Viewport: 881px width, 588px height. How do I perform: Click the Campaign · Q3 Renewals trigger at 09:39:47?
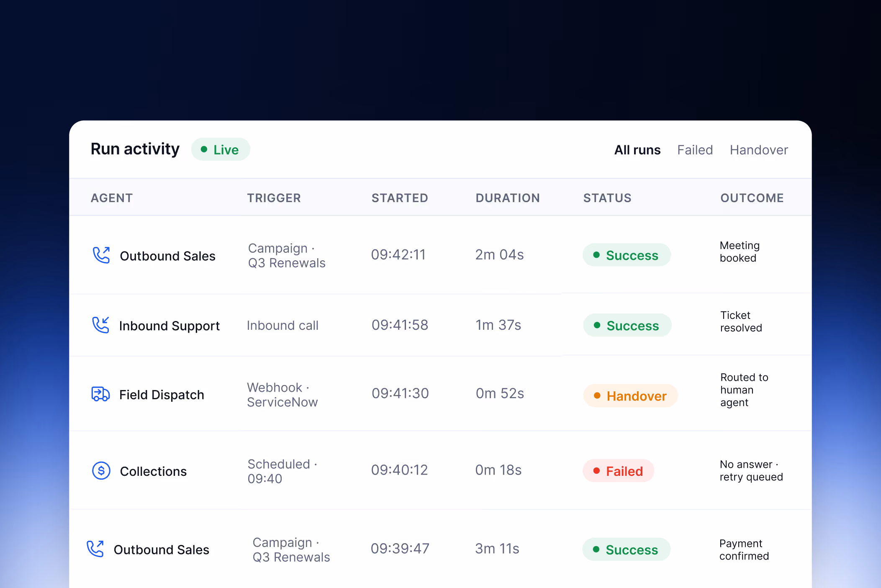[291, 549]
